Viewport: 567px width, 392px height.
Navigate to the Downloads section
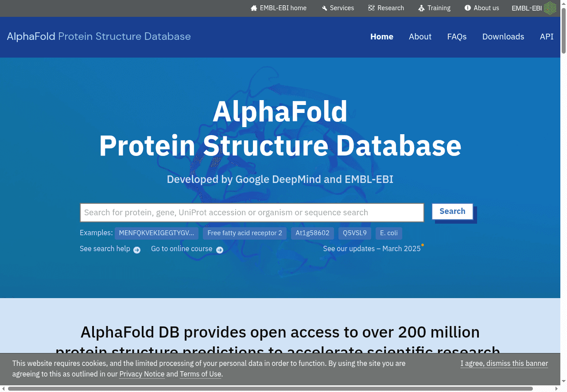coord(503,37)
